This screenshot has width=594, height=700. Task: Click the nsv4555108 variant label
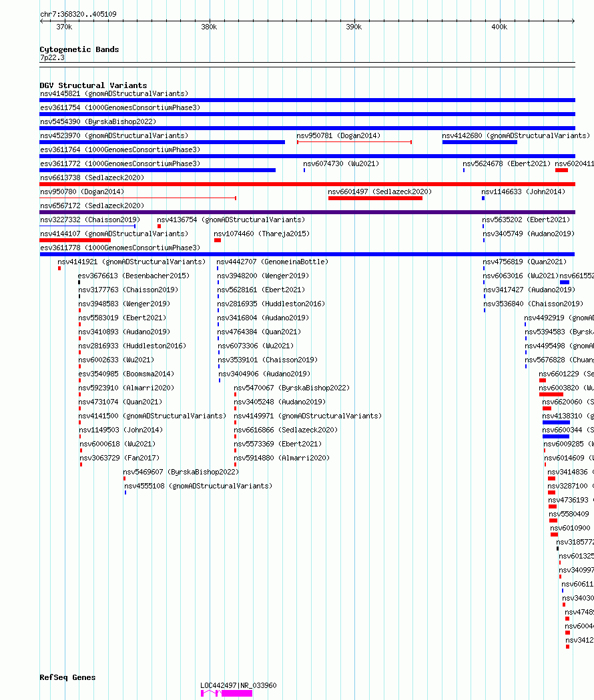pyautogui.click(x=198, y=486)
